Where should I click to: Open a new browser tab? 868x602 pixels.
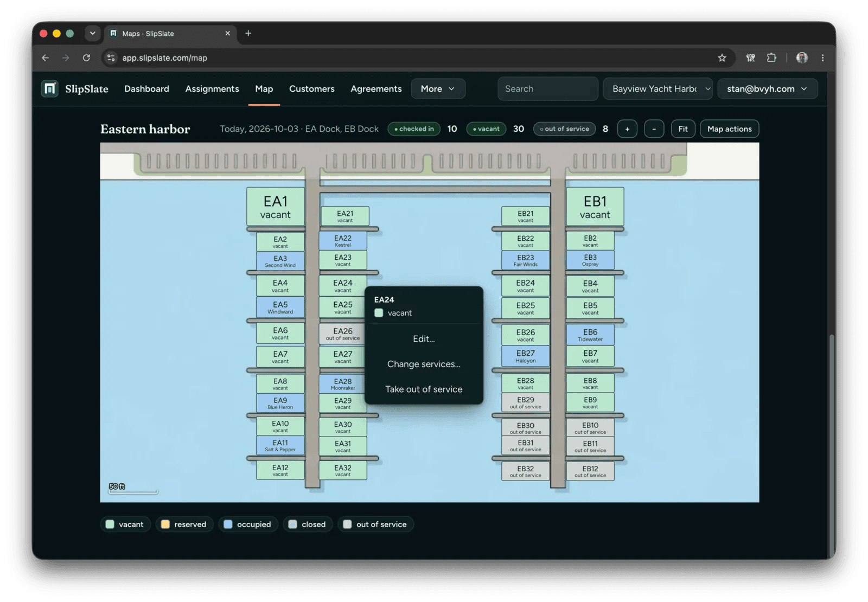tap(248, 33)
